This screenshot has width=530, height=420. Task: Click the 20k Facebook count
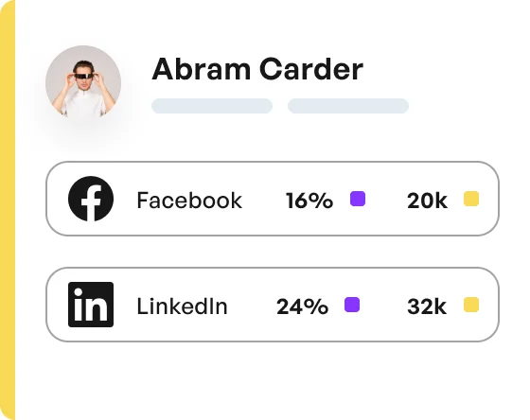[427, 201]
